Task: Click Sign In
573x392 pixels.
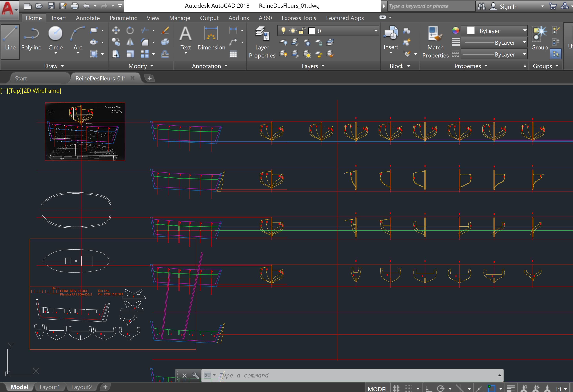Action: tap(508, 7)
